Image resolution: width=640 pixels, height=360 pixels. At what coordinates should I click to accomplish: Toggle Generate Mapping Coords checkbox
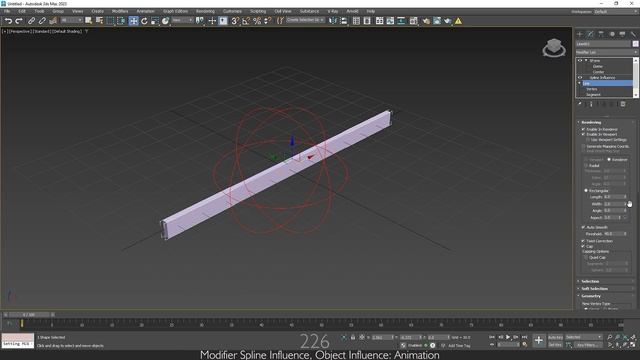pos(583,146)
